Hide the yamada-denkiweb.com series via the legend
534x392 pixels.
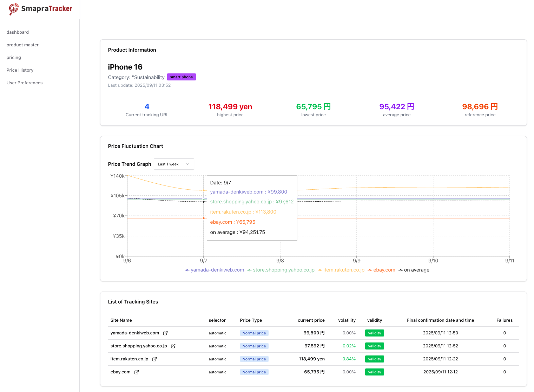187,270
